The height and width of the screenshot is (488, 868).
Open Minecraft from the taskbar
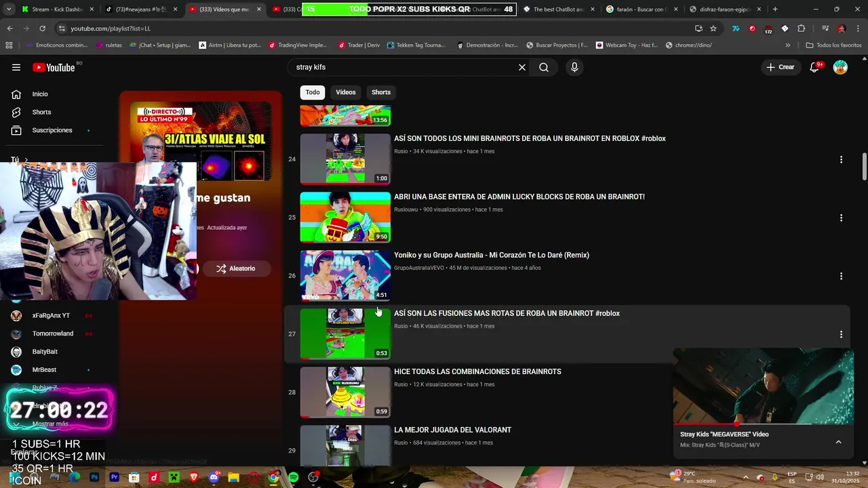pos(174,477)
